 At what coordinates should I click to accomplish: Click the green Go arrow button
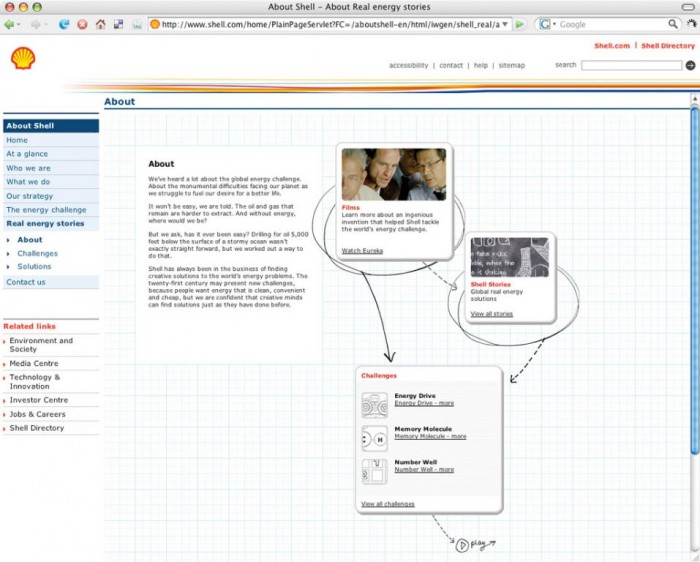[x=519, y=24]
